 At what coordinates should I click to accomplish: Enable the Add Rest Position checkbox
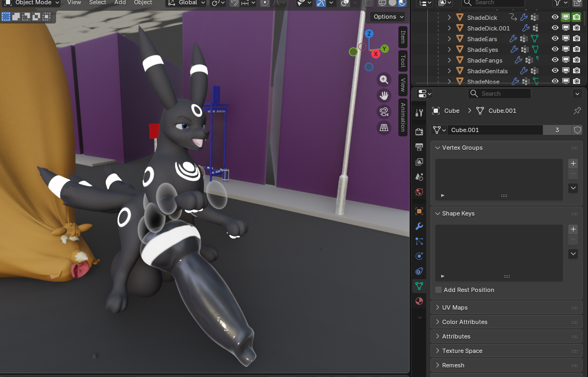click(x=438, y=290)
